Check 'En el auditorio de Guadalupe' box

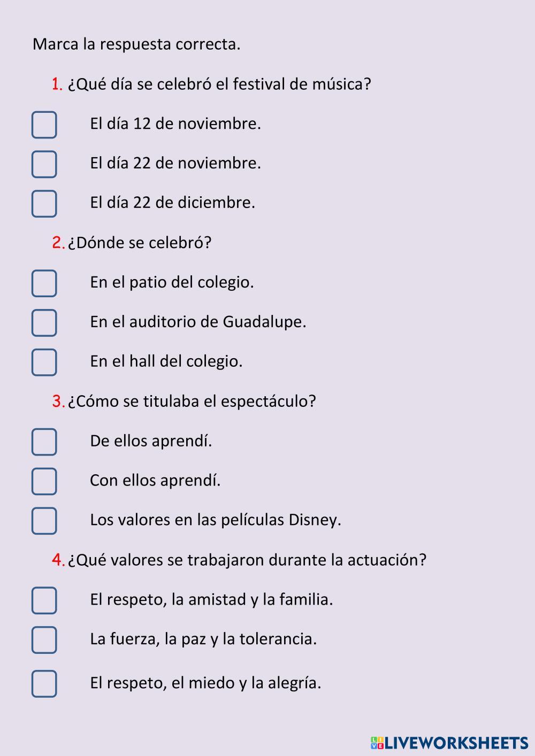44,323
